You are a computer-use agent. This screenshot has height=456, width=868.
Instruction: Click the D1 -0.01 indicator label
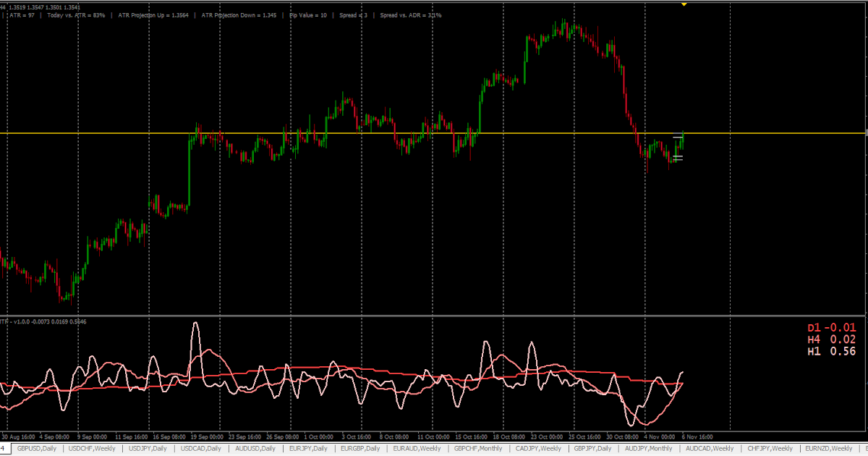click(831, 327)
